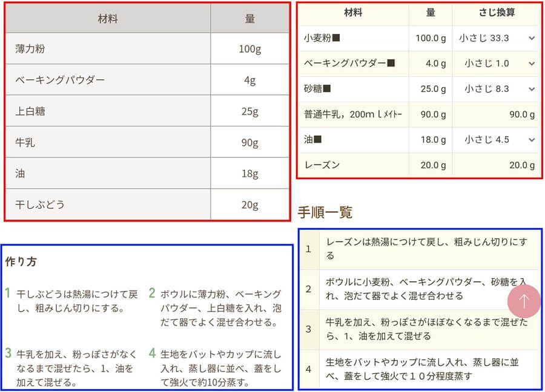Click the black square icon beside ベーキングパウダー
Viewport: 545px width, 392px height.
point(391,64)
